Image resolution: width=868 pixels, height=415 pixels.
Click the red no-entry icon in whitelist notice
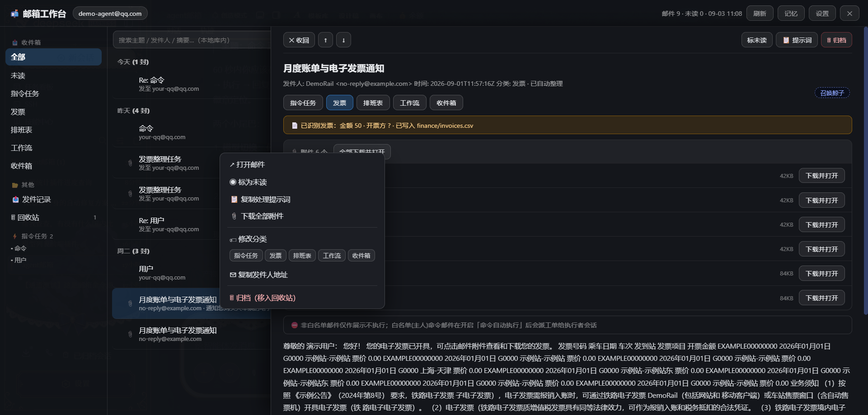coord(294,325)
